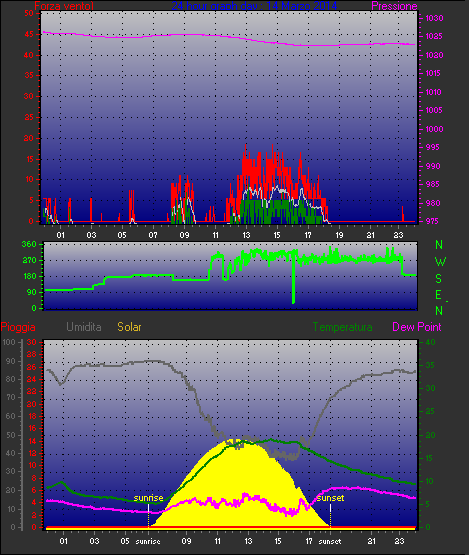
Task: Click the sunset label on bottom time axis
Action: 330,542
